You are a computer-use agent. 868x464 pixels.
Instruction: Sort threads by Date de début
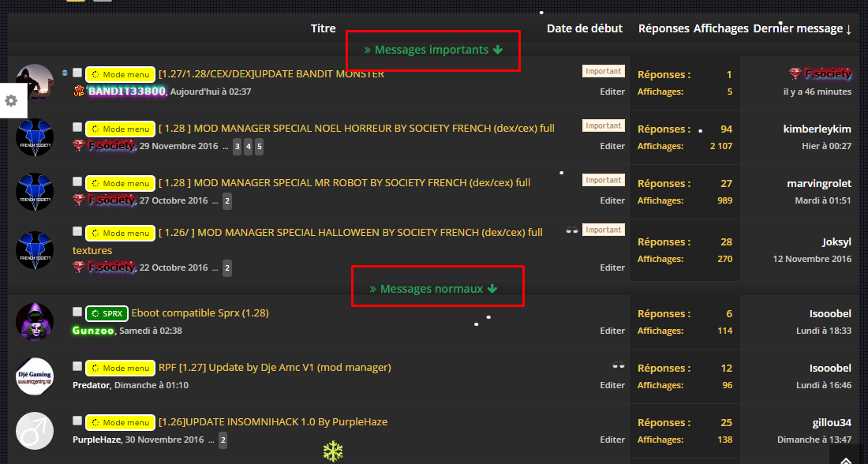[x=584, y=28]
